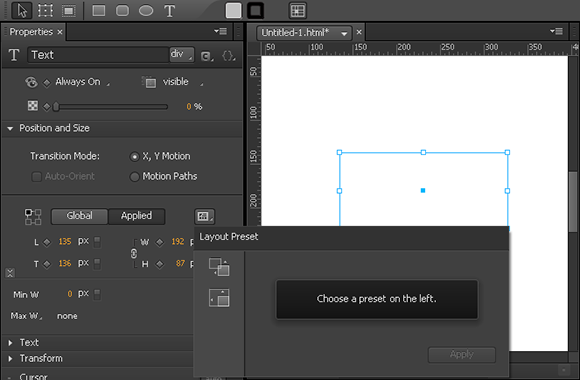The height and width of the screenshot is (380, 580).
Task: Collapse the Position and Size section
Action: point(10,128)
